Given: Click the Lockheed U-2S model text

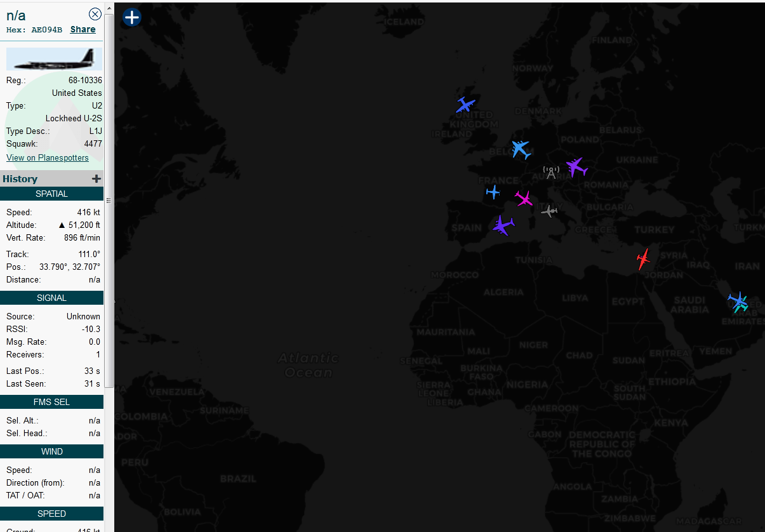Looking at the screenshot, I should 74,118.
